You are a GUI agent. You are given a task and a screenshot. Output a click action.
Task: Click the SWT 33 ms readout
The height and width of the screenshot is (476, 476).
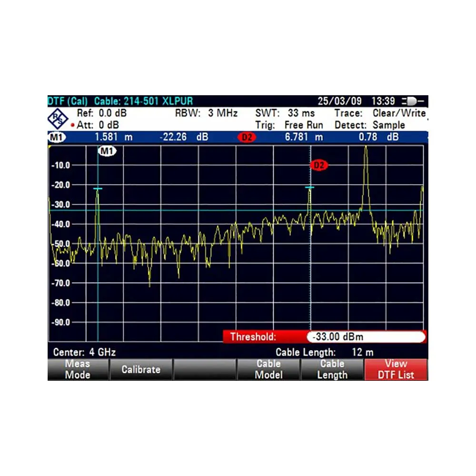pos(285,113)
